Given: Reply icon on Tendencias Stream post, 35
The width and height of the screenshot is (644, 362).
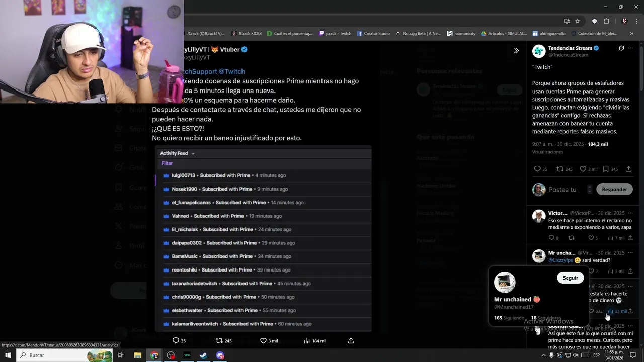Looking at the screenshot, I should point(540,169).
